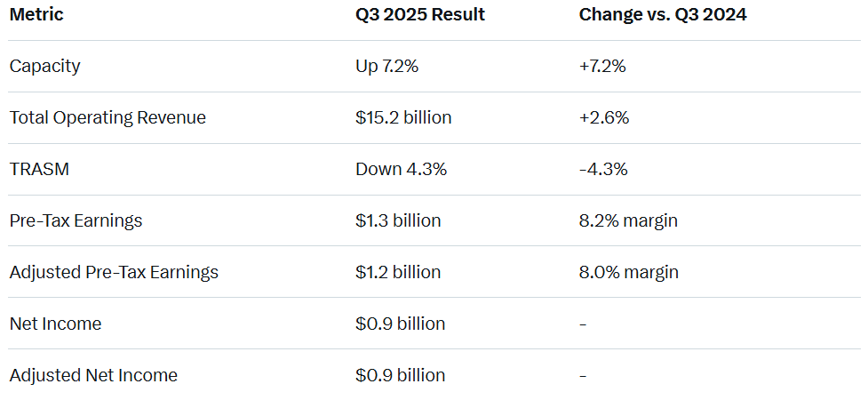Click the $1.3 billion value
868x408 pixels.
tap(398, 220)
